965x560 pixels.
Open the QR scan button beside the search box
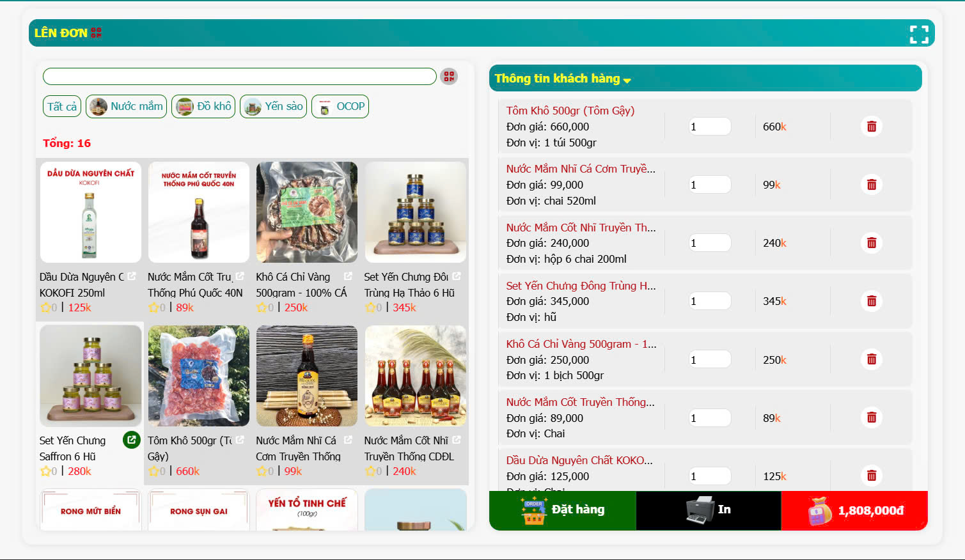coord(449,77)
